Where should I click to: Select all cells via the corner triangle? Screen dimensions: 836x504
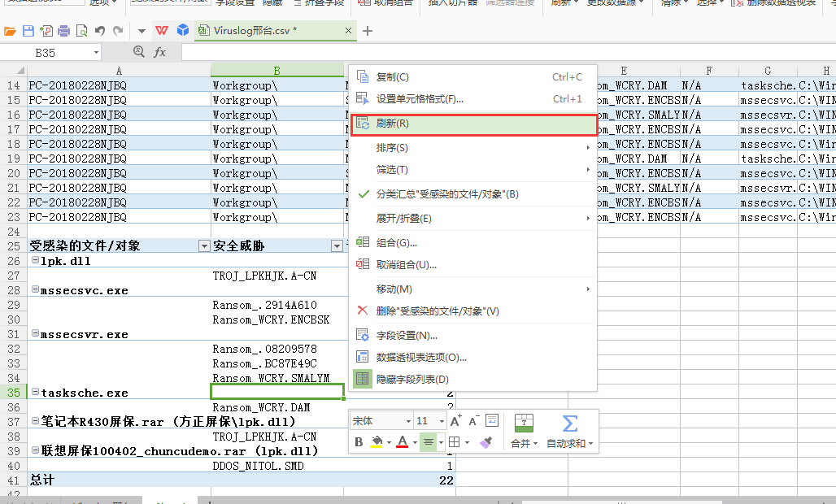pyautogui.click(x=13, y=71)
